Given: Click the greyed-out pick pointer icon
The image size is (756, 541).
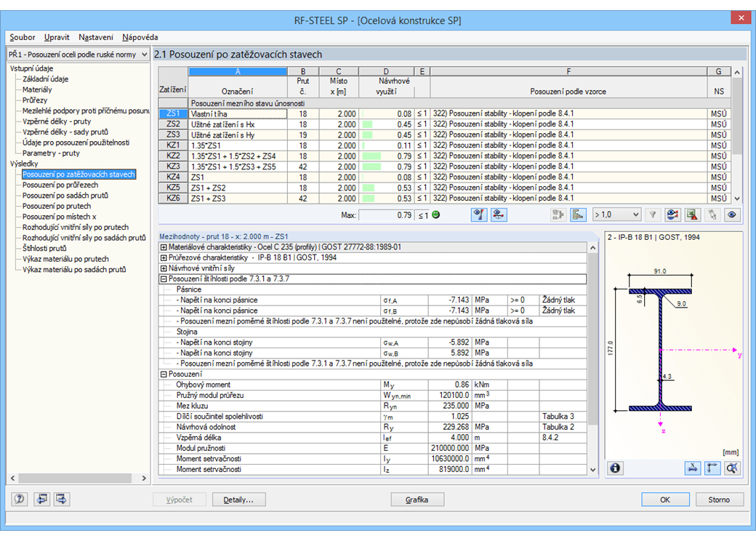Looking at the screenshot, I should coord(712,215).
